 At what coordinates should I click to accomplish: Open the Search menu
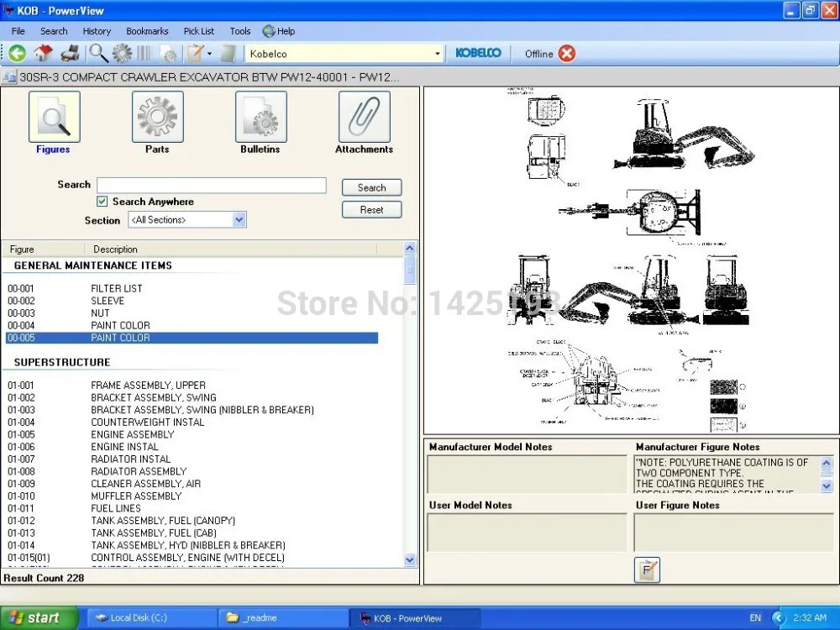pyautogui.click(x=54, y=31)
